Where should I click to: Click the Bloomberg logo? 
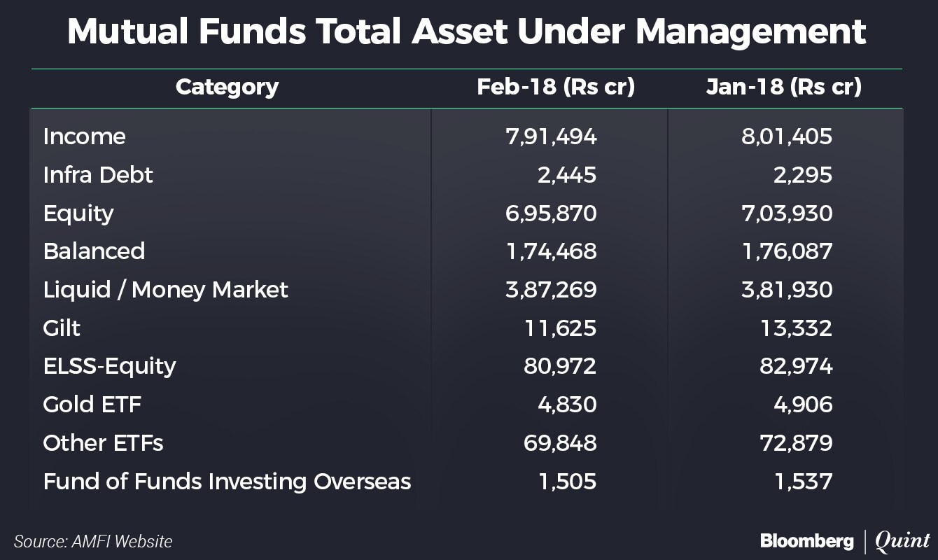coord(806,540)
